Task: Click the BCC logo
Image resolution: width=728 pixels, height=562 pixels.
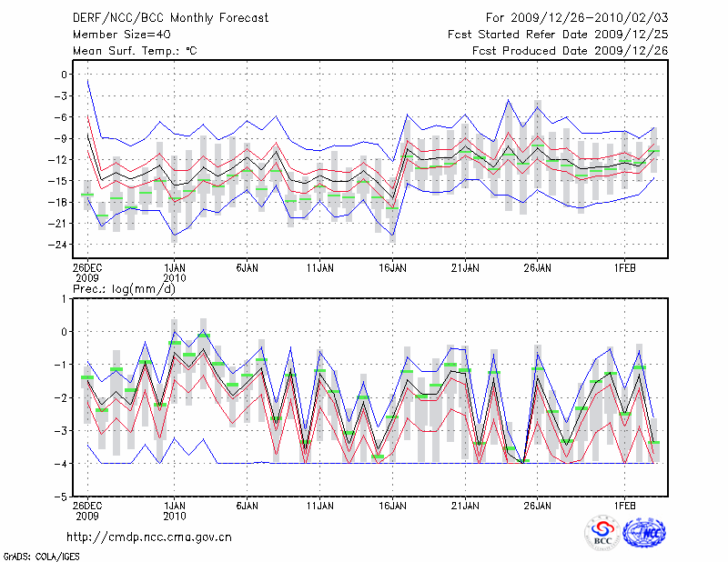Action: (x=602, y=532)
